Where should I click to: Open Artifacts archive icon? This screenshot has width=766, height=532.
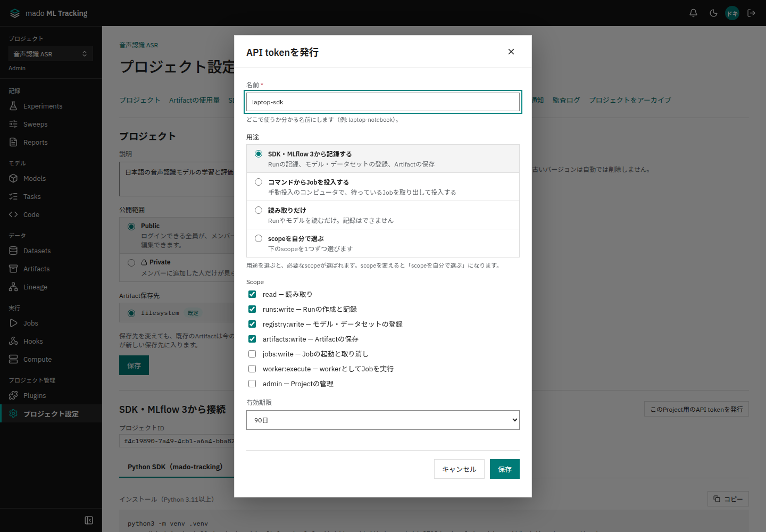(13, 269)
